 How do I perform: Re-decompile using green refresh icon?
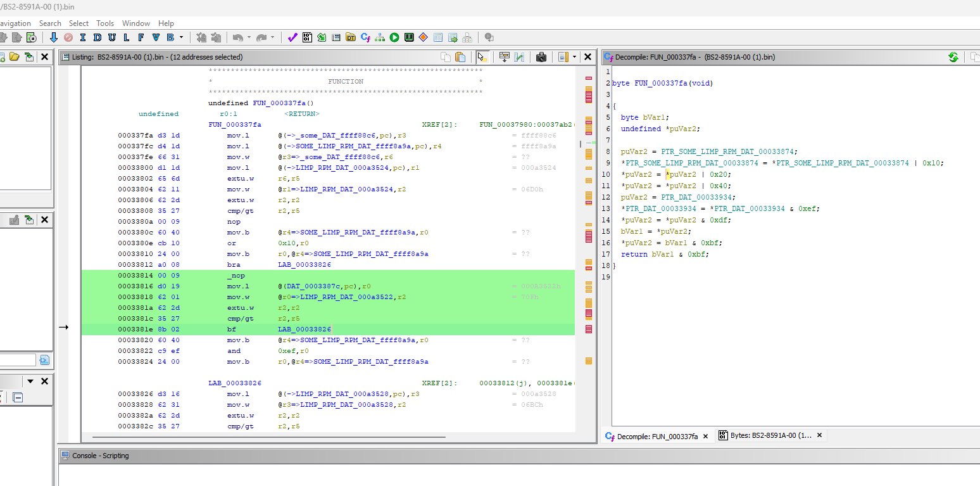point(953,57)
